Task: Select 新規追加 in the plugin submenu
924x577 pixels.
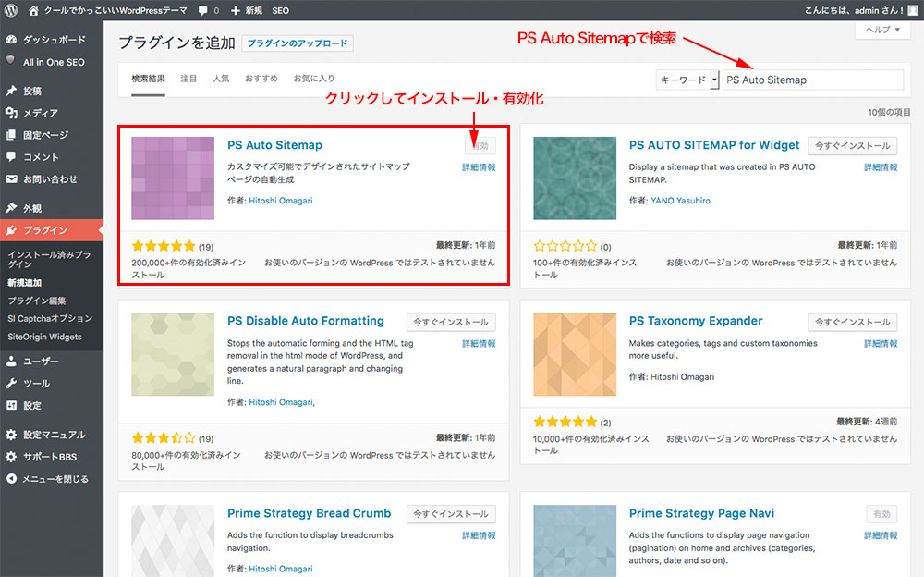Action: [25, 283]
